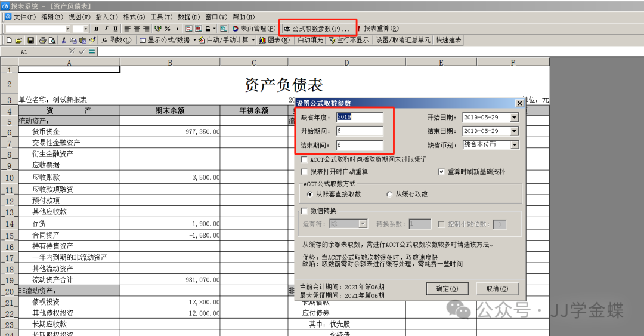The height and width of the screenshot is (336, 644).
Task: Click the Save diskette icon
Action: click(x=29, y=40)
